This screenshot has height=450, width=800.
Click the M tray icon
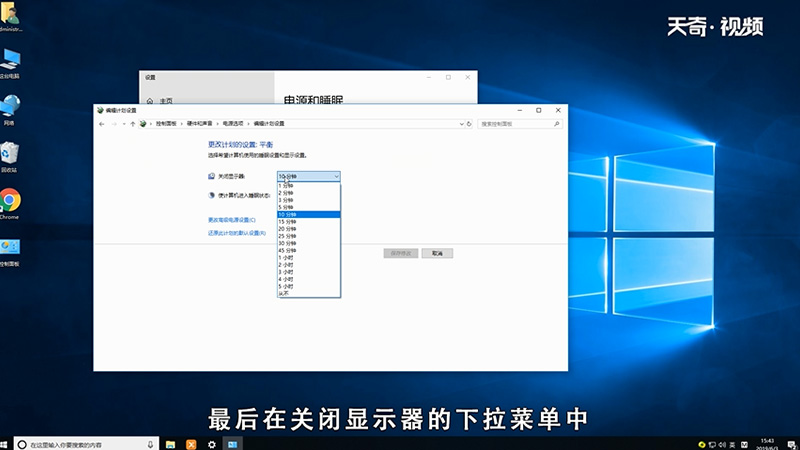pyautogui.click(x=744, y=445)
